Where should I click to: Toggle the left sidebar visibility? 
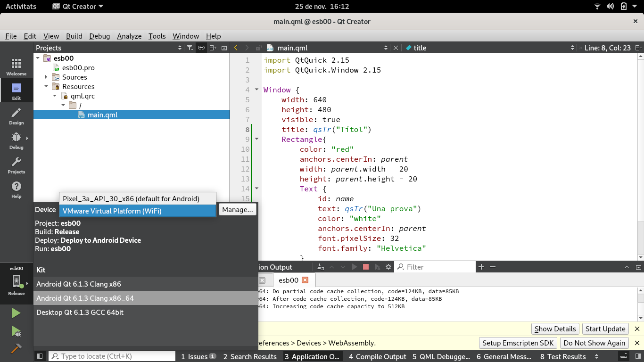[40, 356]
